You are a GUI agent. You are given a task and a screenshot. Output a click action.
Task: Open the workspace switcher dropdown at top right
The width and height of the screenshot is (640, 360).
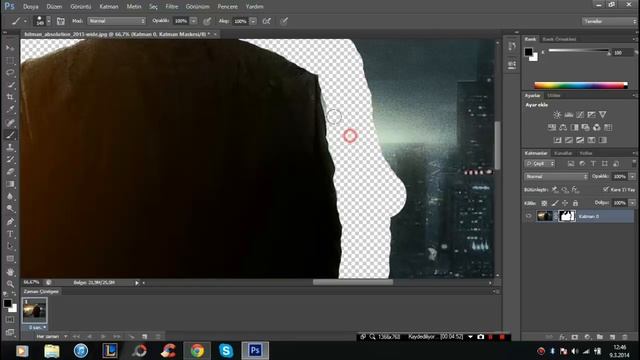click(609, 21)
